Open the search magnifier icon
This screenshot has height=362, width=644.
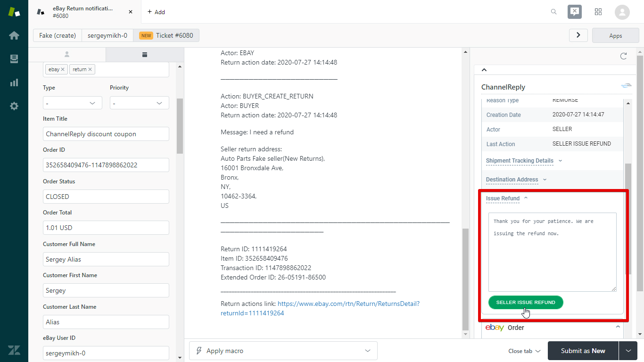pos(554,12)
